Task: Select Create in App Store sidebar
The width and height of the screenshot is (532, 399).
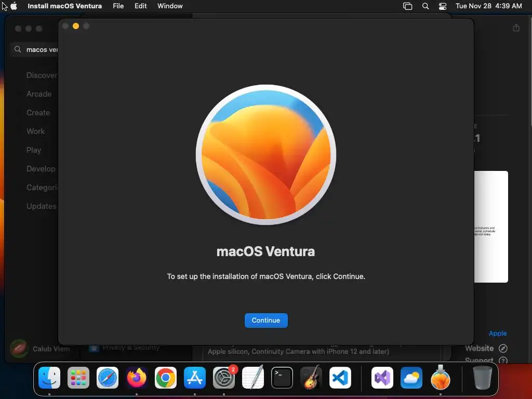Action: click(38, 113)
